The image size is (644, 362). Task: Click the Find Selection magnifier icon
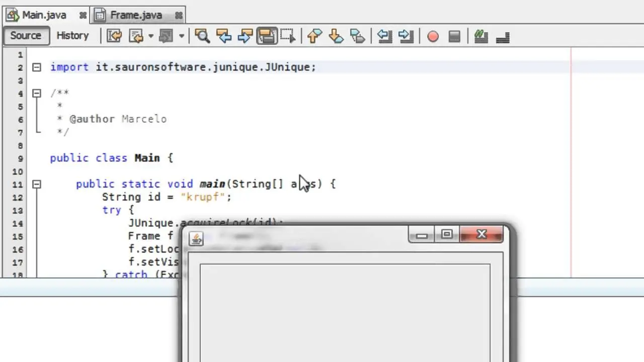coord(202,36)
